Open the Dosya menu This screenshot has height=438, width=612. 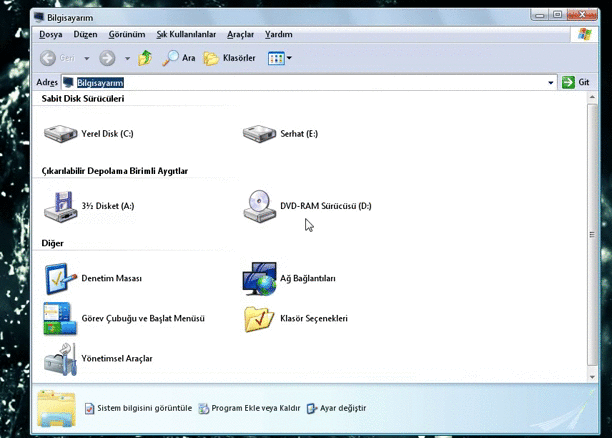(x=51, y=35)
